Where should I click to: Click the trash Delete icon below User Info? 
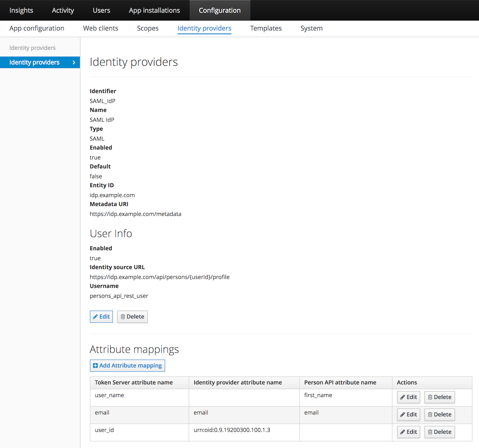click(x=123, y=316)
